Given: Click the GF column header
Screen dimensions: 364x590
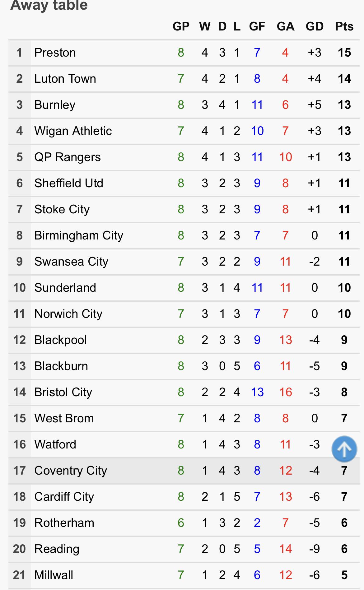Looking at the screenshot, I should [x=257, y=26].
